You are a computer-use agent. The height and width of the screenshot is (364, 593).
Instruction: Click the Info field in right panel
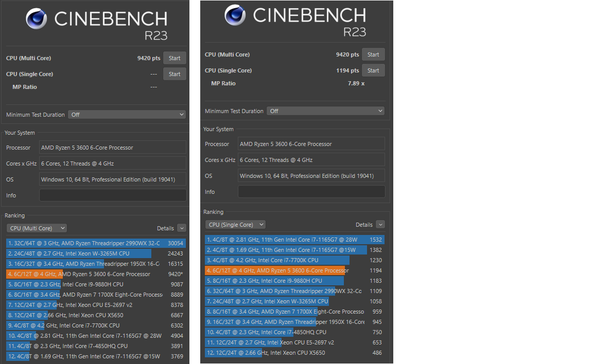[311, 192]
